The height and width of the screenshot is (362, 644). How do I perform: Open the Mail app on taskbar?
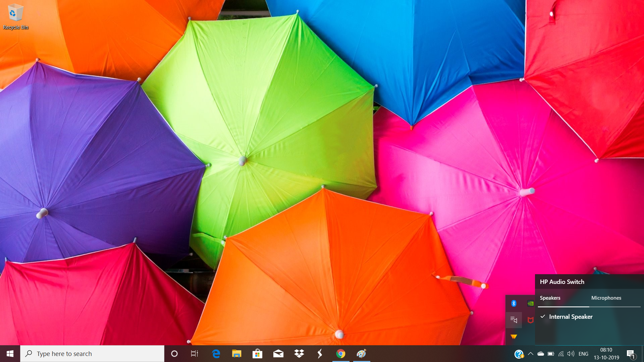tap(278, 354)
